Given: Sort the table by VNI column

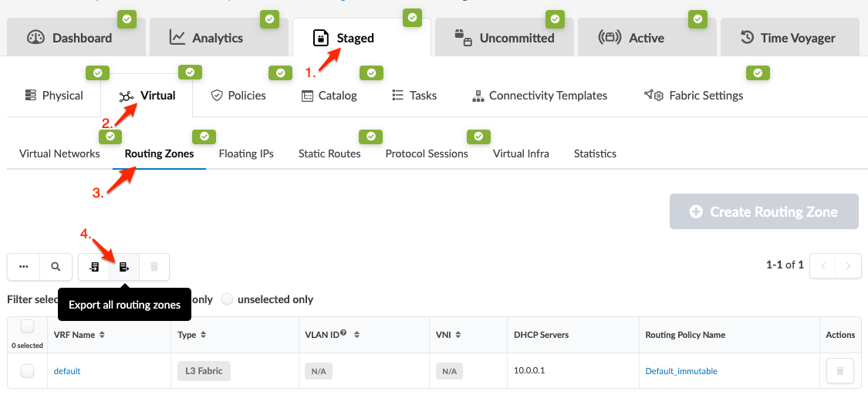Looking at the screenshot, I should [458, 335].
